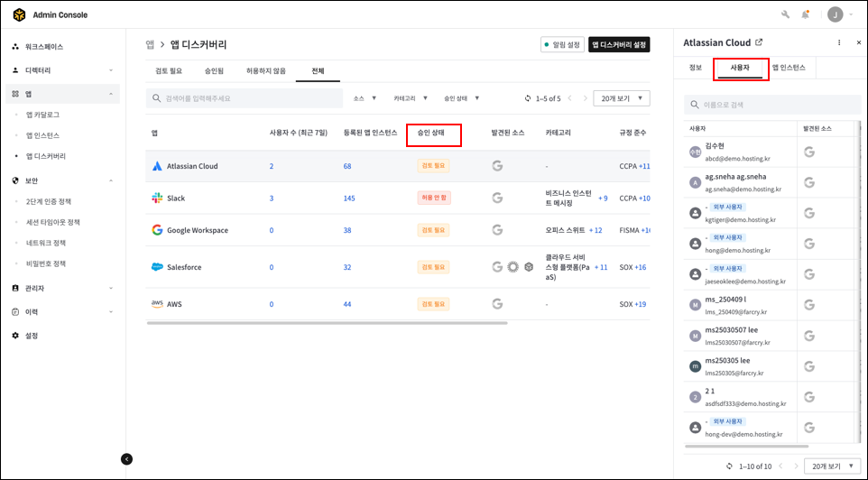The height and width of the screenshot is (480, 868).
Task: Collapse the sidebar with the black arrow button
Action: click(126, 459)
